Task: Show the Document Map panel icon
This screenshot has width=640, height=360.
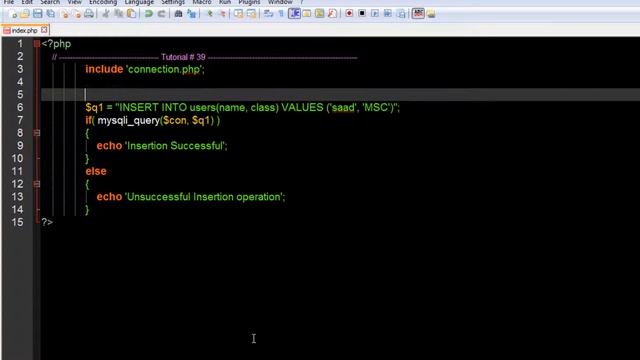Action: 320,14
